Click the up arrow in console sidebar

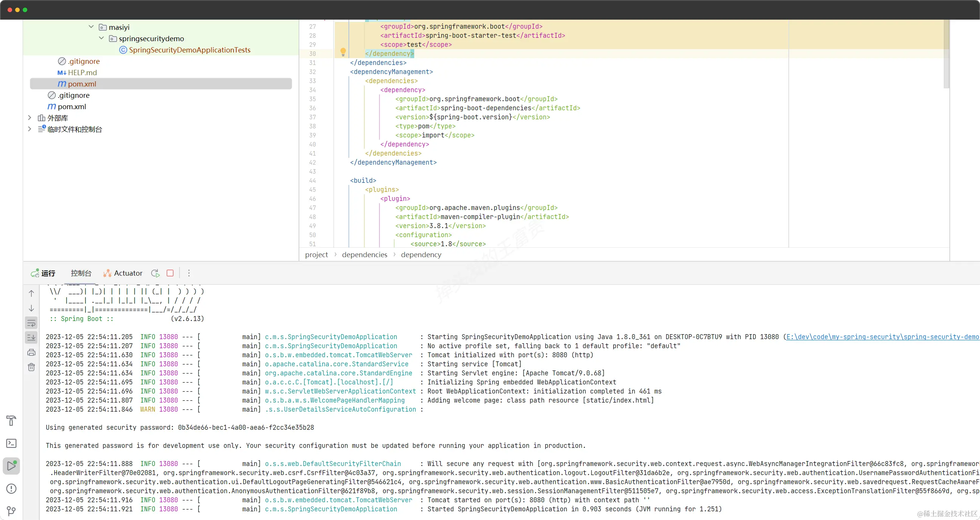click(32, 293)
